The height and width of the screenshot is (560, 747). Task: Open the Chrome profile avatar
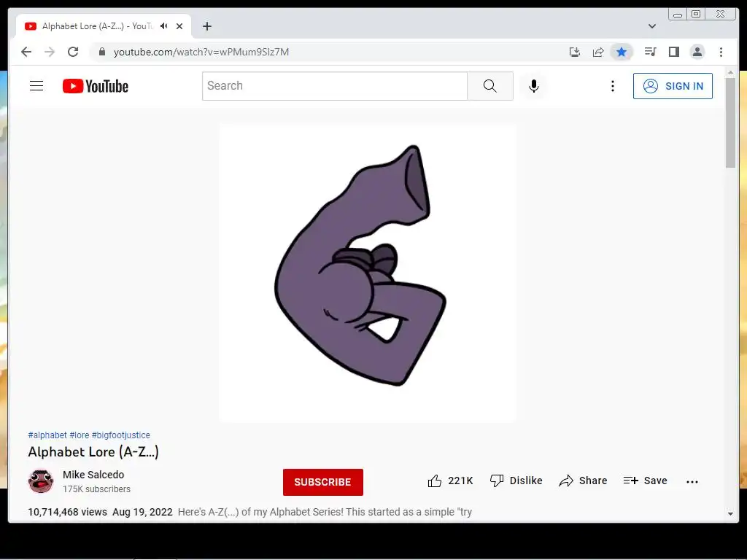coord(697,52)
